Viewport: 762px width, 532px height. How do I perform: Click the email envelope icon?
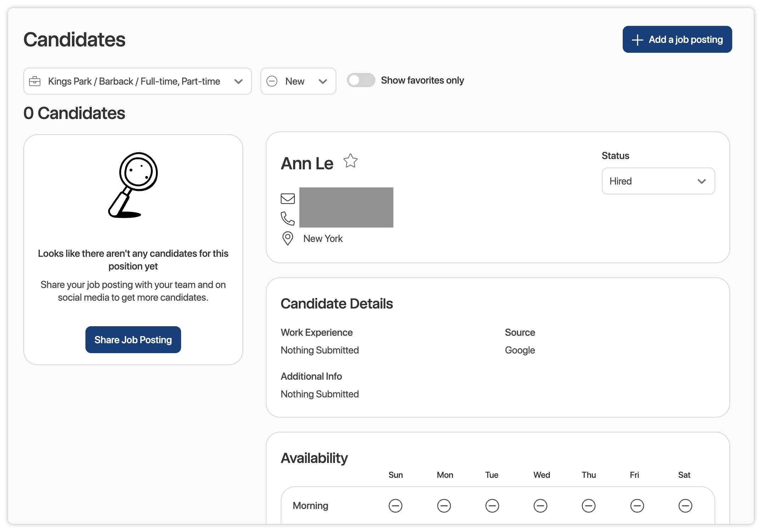(x=287, y=199)
